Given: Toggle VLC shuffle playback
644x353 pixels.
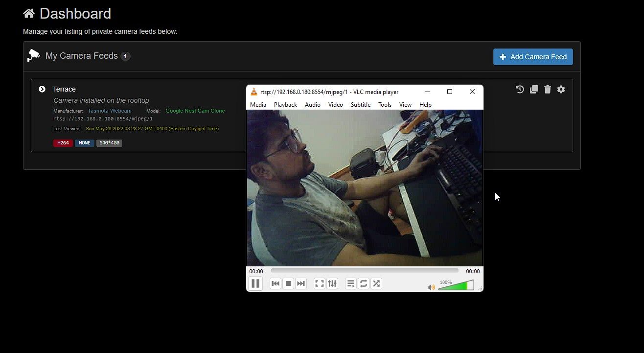Looking at the screenshot, I should coord(376,283).
